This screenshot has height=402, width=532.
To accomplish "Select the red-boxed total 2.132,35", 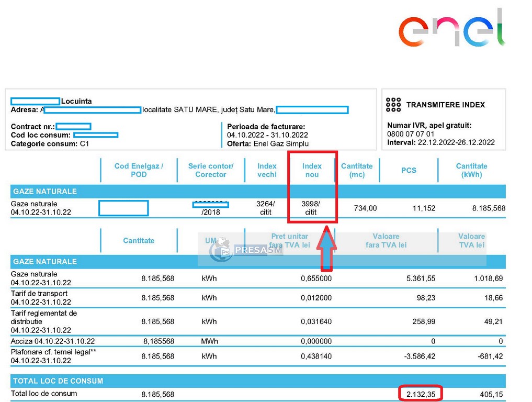I will [x=420, y=394].
